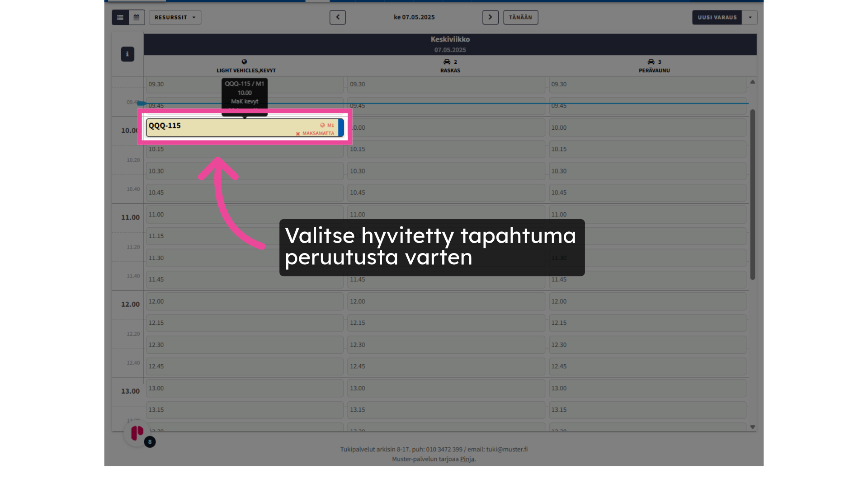This screenshot has height=488, width=868.
Task: Expand the UUSI VARAUS dropdown arrow
Action: (750, 17)
